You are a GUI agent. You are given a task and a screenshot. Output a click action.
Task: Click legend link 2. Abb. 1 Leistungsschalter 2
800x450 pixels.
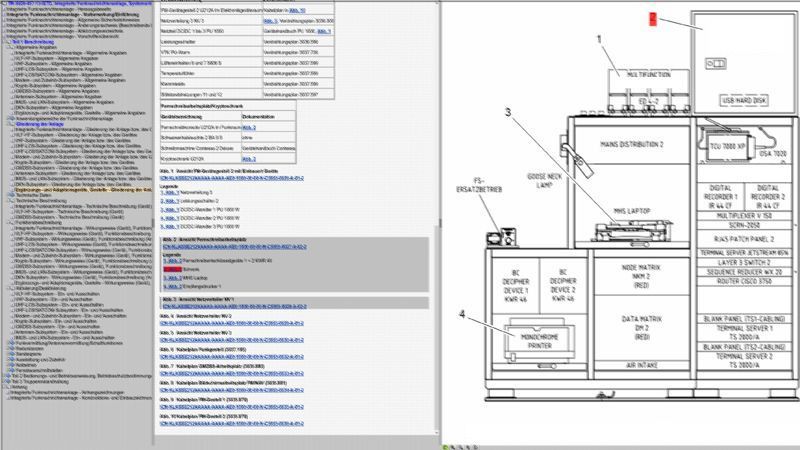click(169, 201)
